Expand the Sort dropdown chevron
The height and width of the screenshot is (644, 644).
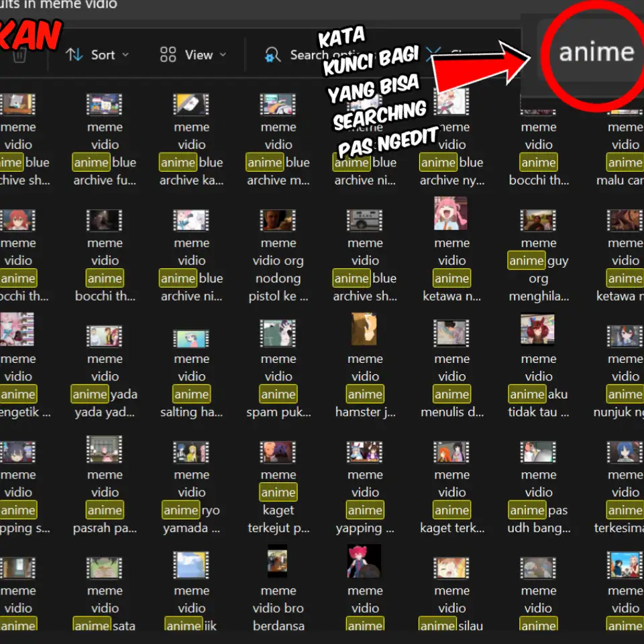click(125, 54)
